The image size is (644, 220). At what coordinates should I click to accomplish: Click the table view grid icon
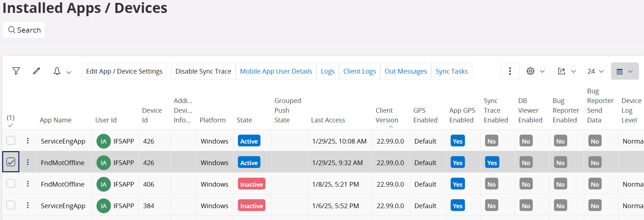coord(620,71)
